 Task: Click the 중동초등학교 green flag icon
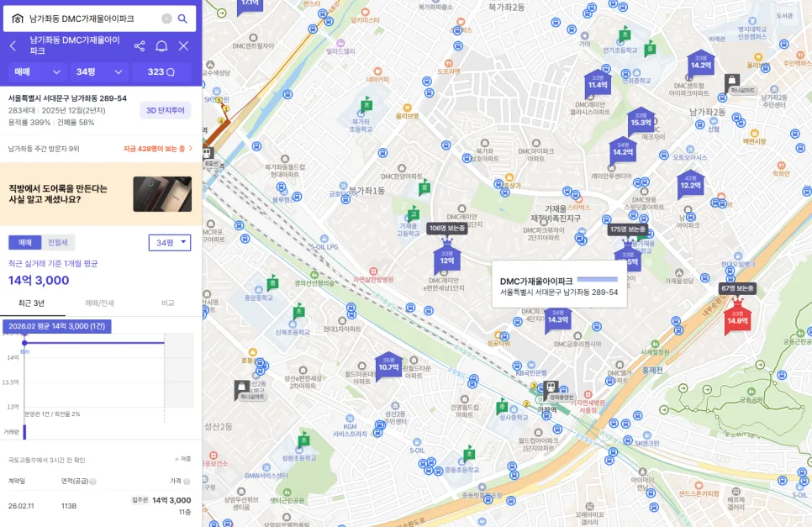tap(469, 454)
